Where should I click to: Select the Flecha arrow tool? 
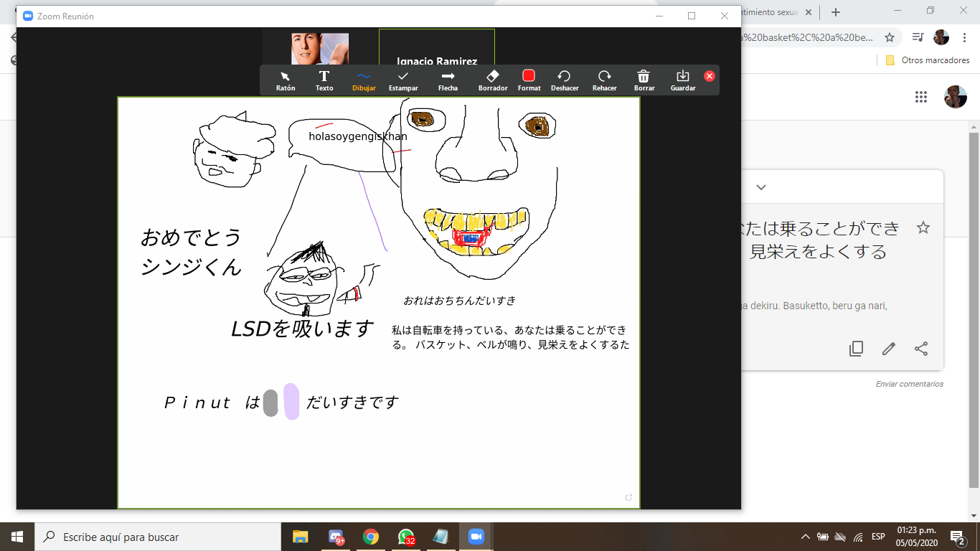448,80
